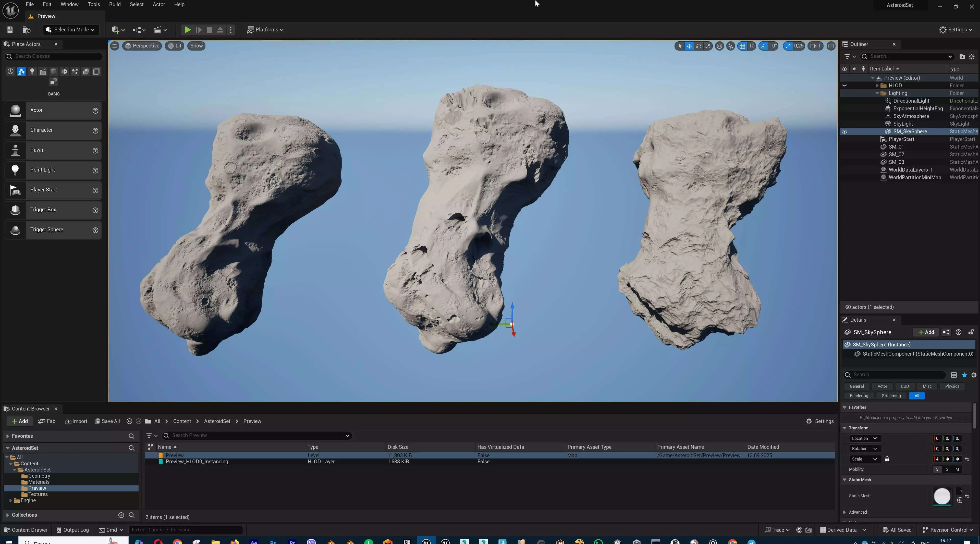The width and height of the screenshot is (980, 544).
Task: Open Browse content/level icon next to save
Action: point(27,30)
